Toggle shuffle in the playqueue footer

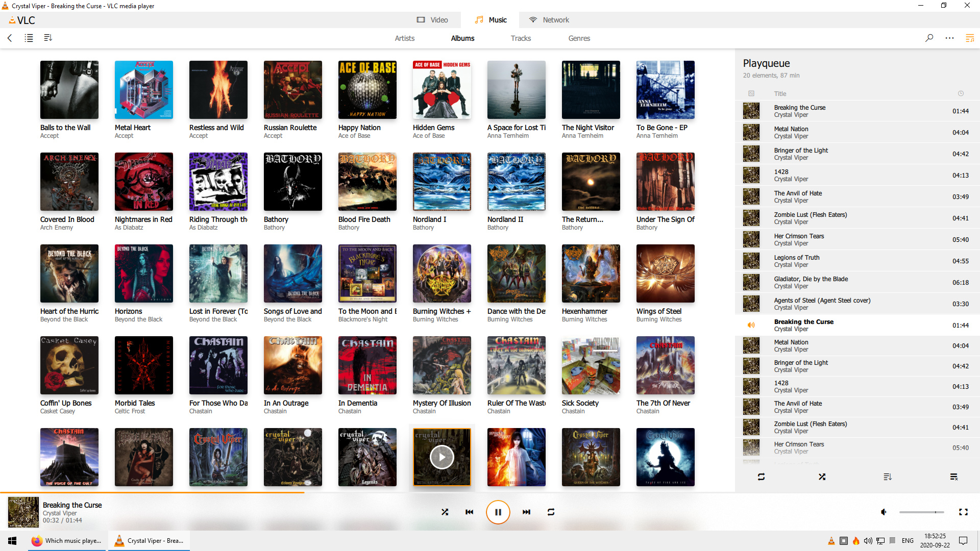[822, 477]
